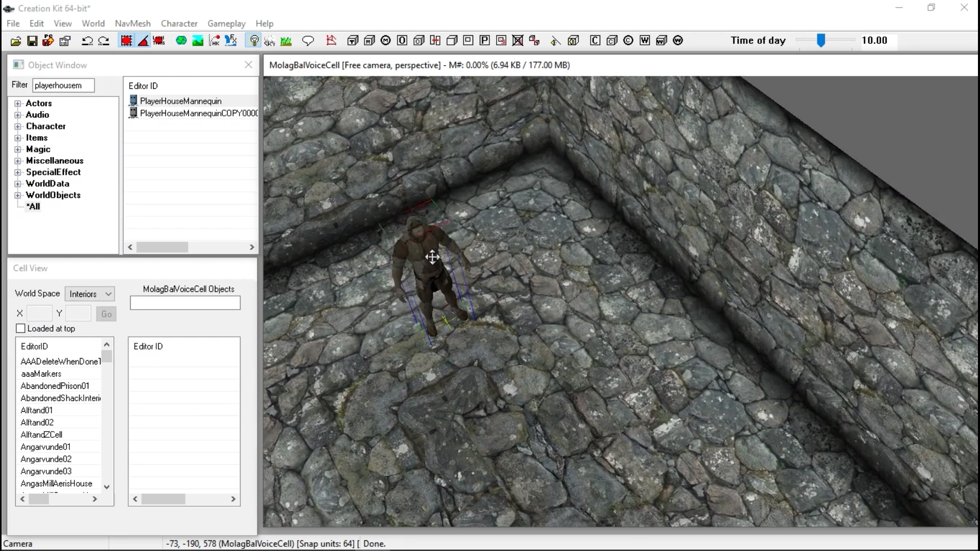
Task: Toggle the Loaded at top checkbox
Action: pos(21,329)
